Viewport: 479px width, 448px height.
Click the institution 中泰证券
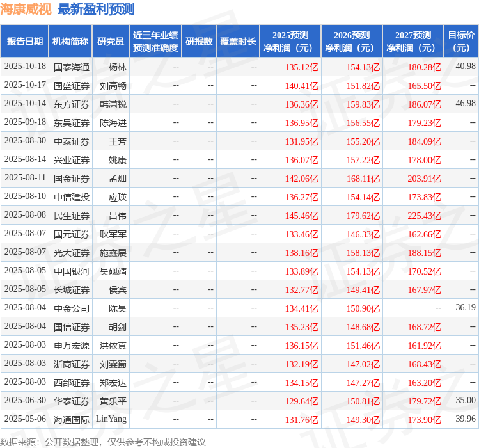tap(72, 141)
